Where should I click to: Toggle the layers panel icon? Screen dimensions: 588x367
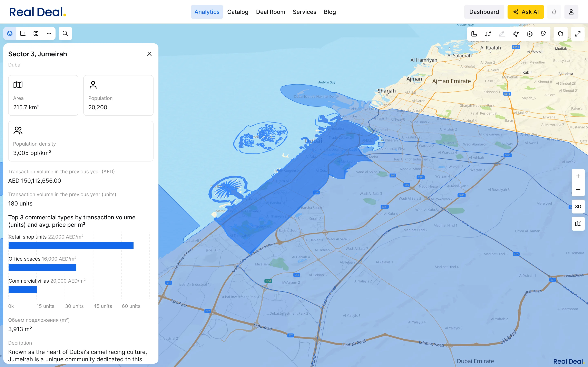[x=10, y=33]
